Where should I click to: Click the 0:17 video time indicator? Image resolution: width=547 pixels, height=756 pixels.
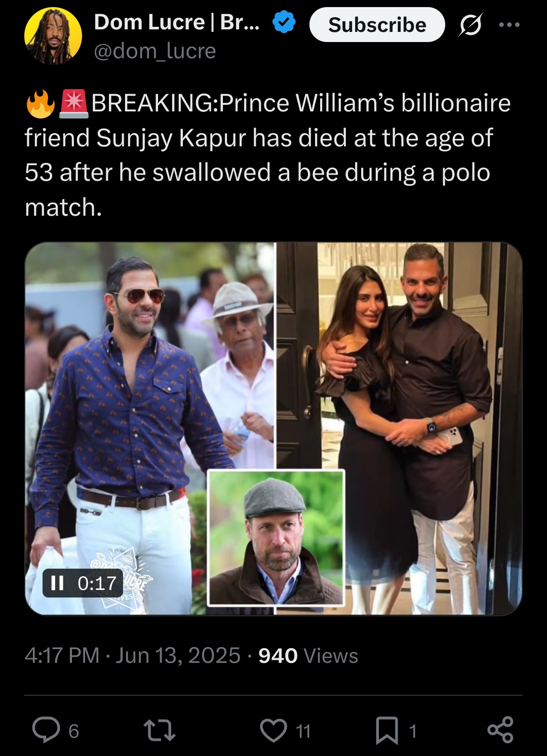[97, 583]
